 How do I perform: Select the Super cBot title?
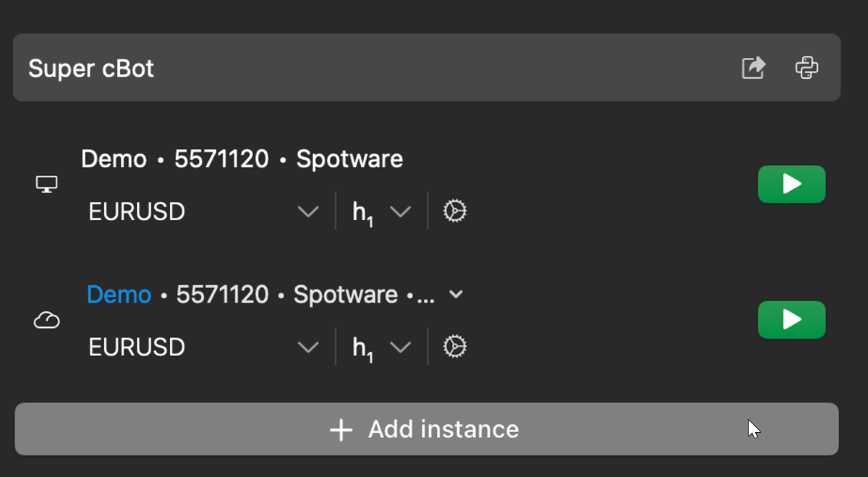click(x=91, y=69)
